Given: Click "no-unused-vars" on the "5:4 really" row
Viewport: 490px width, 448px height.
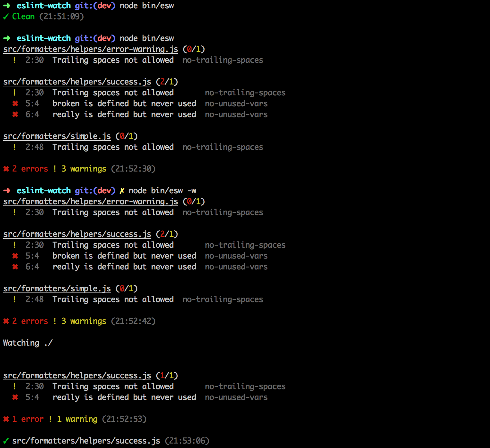Looking at the screenshot, I should [x=236, y=397].
